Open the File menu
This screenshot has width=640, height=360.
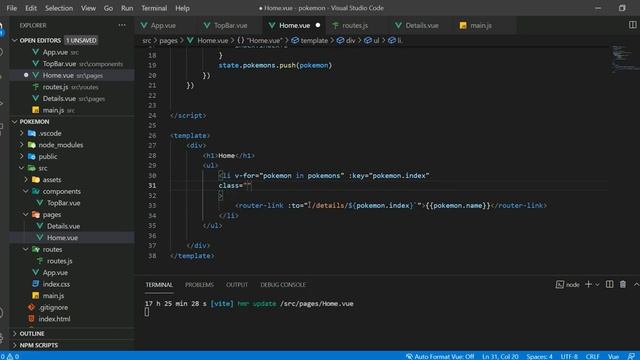point(11,8)
